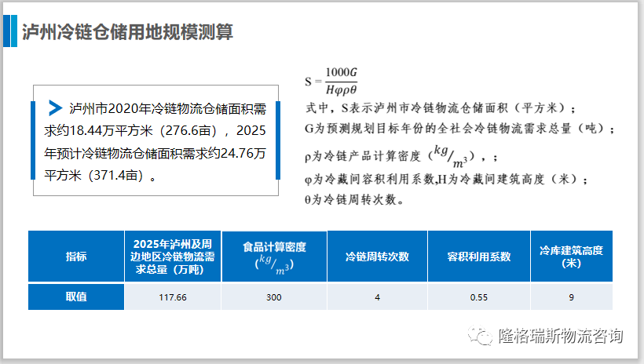Click header cell 容积利用系数
The height and width of the screenshot is (364, 644).
(x=479, y=257)
